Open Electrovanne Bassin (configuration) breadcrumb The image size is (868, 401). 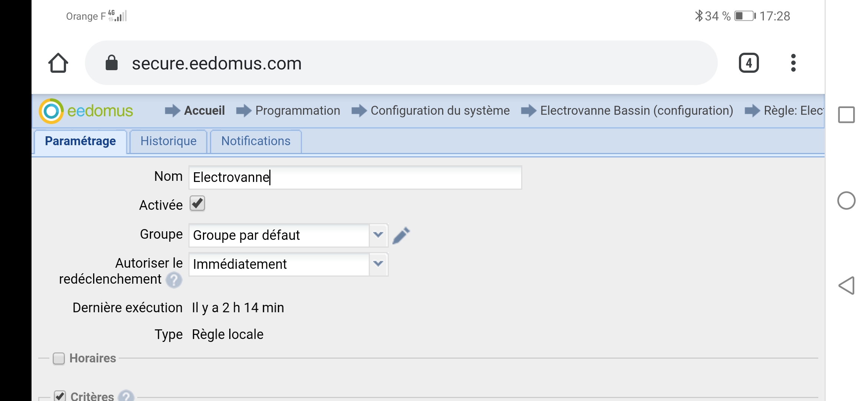637,111
